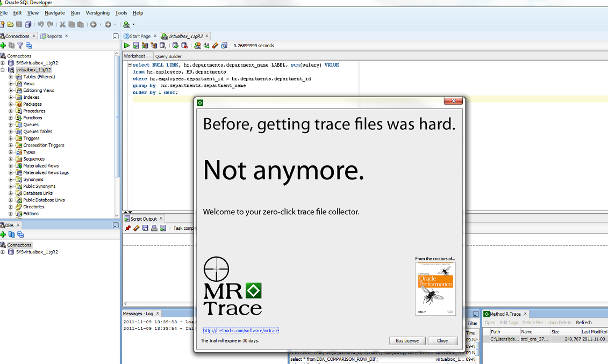Image resolution: width=608 pixels, height=364 pixels.
Task: Click green plus icon in the DBA panel
Action: (3, 235)
